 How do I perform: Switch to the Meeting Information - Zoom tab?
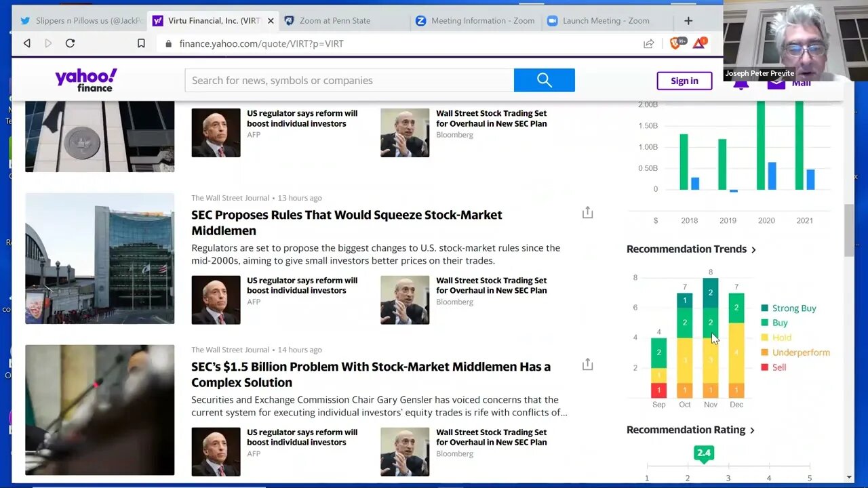tap(475, 20)
